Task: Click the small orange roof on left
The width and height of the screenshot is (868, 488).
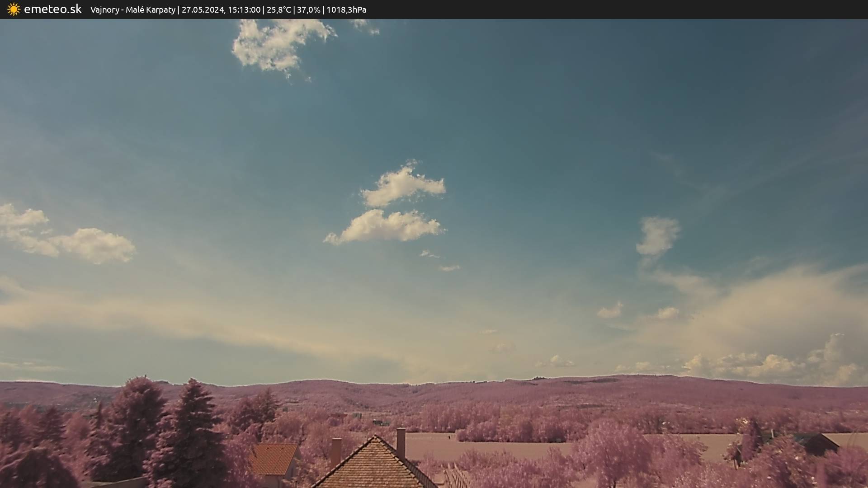Action: pos(274,458)
